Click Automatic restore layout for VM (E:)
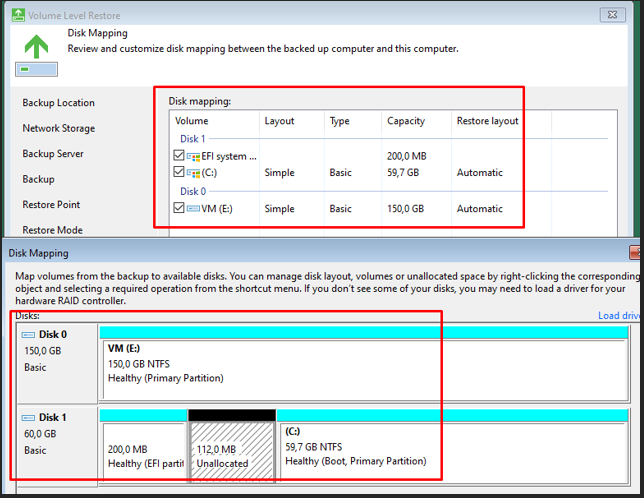644x498 pixels. (x=479, y=209)
